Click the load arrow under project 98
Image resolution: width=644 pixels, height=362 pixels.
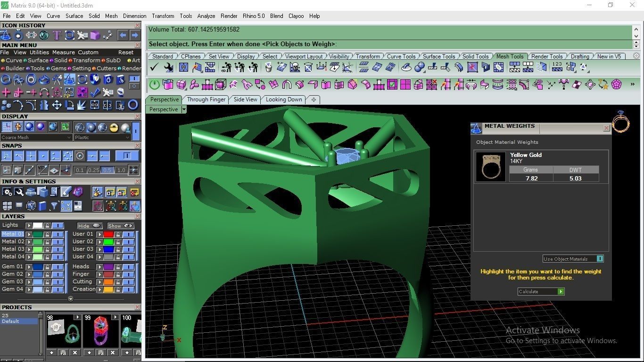(51, 353)
